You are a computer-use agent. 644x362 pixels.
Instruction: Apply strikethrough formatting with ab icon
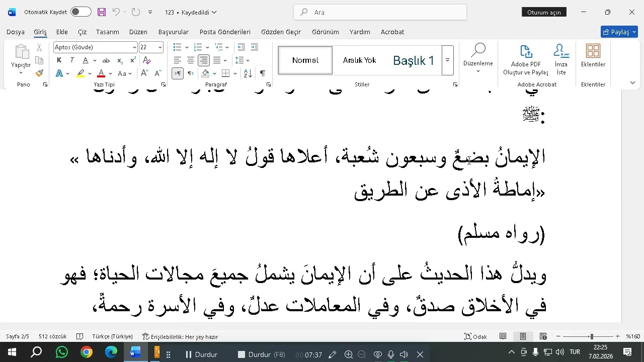point(106,60)
